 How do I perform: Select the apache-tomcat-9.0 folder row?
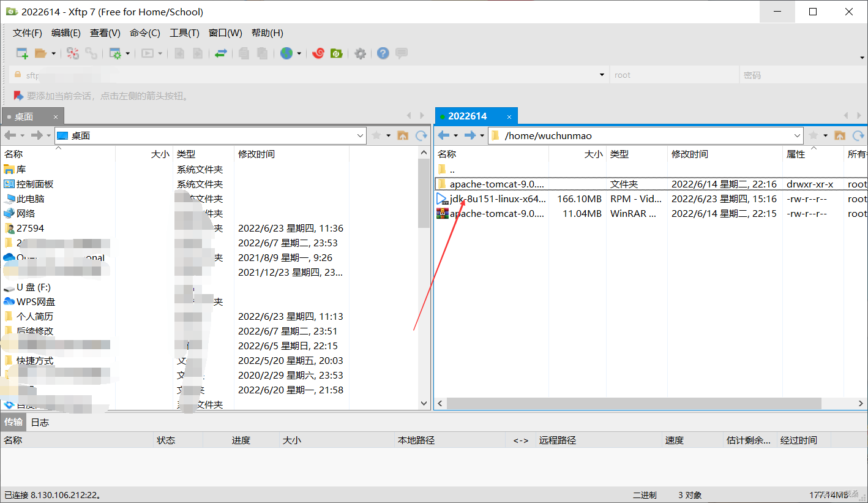click(x=651, y=184)
